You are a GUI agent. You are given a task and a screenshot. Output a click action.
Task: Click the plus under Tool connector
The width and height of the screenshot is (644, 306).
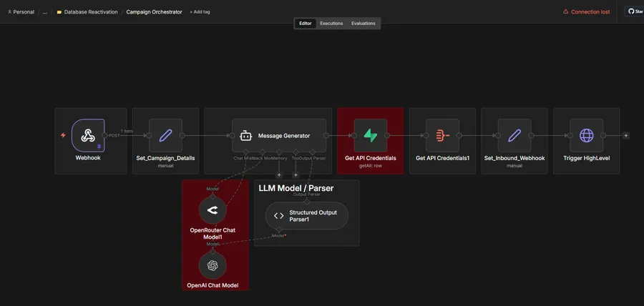point(296,174)
